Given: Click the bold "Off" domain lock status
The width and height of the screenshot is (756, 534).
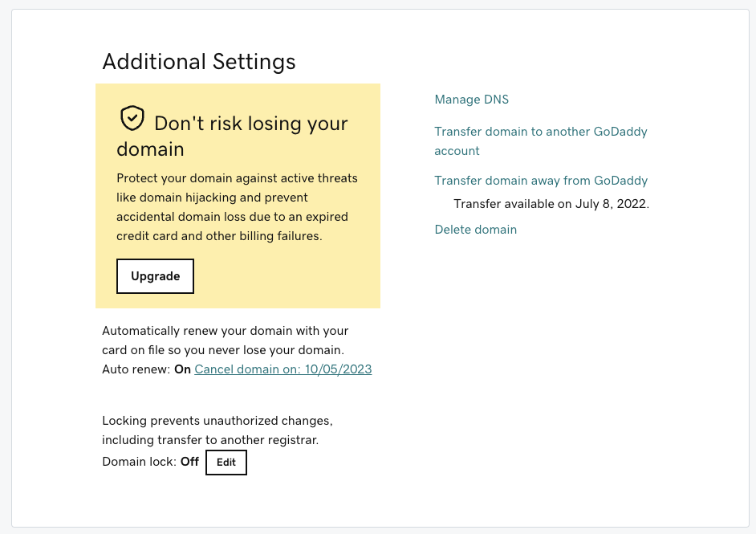Looking at the screenshot, I should click(189, 462).
